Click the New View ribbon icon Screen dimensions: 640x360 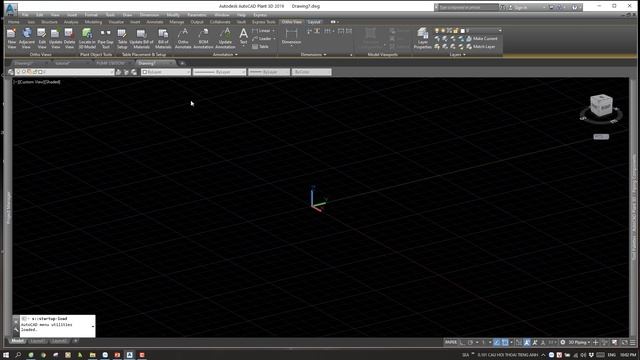tap(11, 38)
